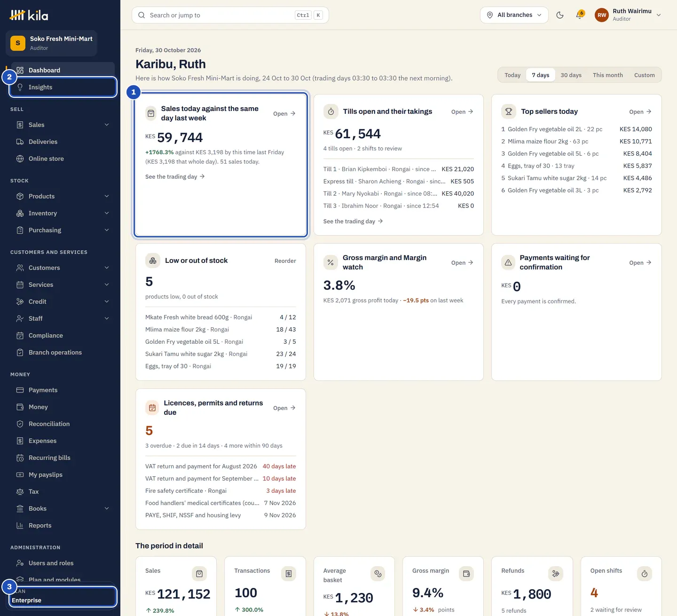This screenshot has width=677, height=616.
Task: Open Licences, permits and returns due
Action: (x=284, y=408)
